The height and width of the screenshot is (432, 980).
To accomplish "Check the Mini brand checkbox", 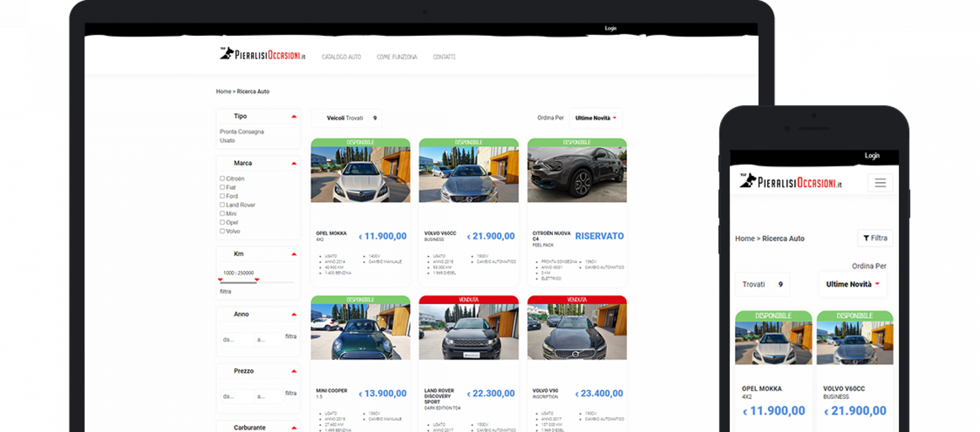I will pyautogui.click(x=222, y=213).
